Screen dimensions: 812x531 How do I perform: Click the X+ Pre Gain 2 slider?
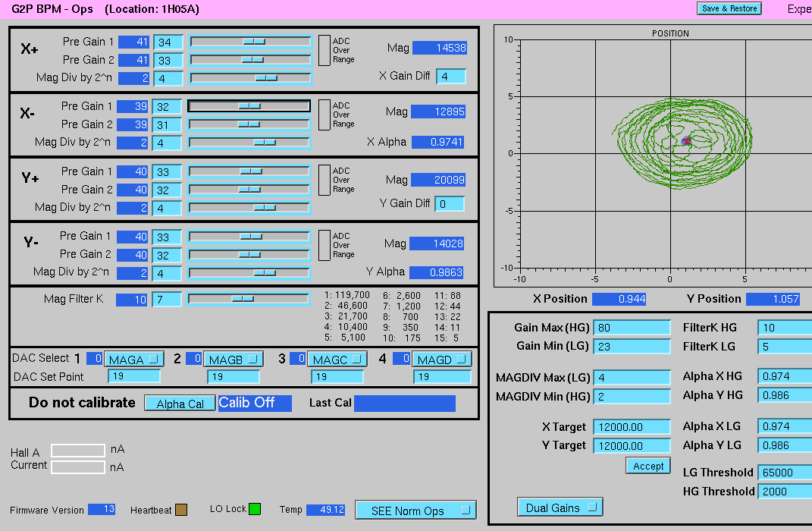coord(251,60)
